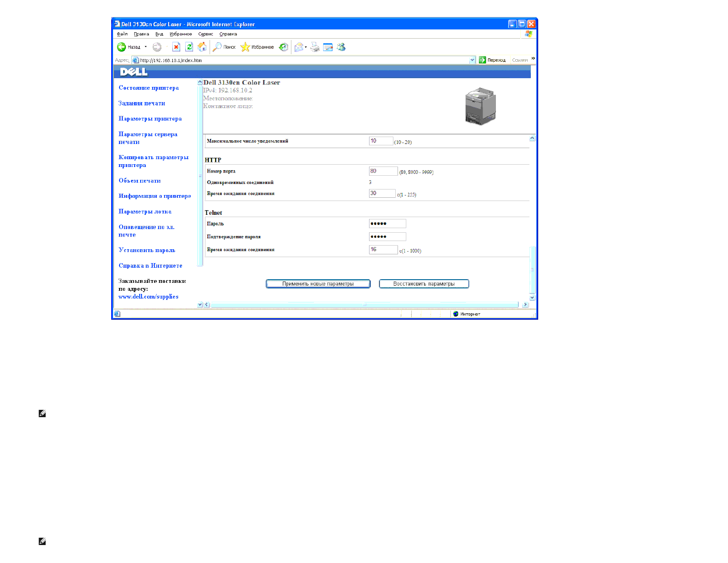728x563 pixels.
Task: Click the horizontal scrollbar at page bottom
Action: [x=364, y=304]
